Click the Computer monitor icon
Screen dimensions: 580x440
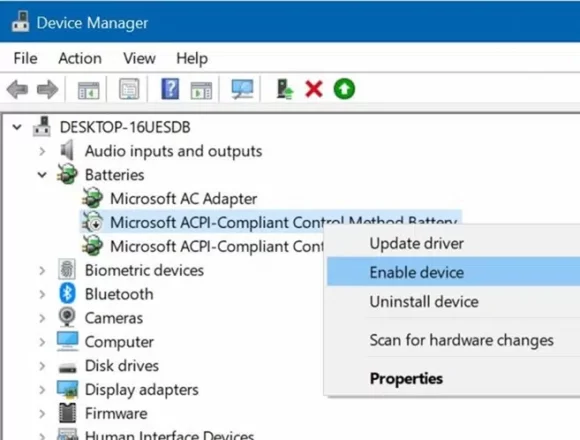(67, 341)
